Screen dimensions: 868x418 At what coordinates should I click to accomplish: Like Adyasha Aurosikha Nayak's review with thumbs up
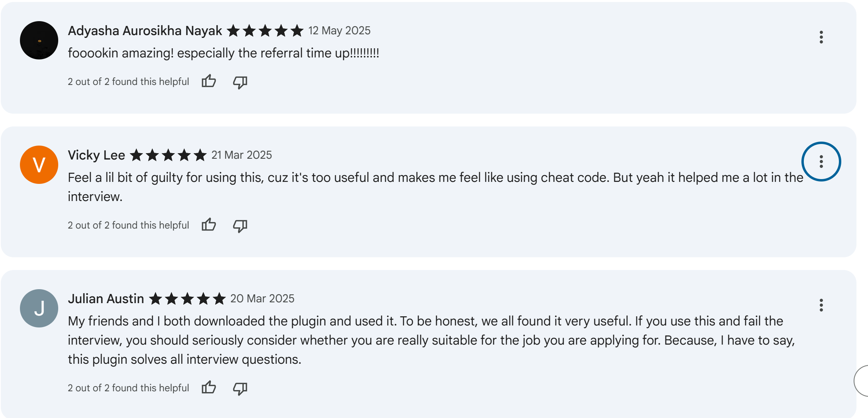(x=209, y=81)
